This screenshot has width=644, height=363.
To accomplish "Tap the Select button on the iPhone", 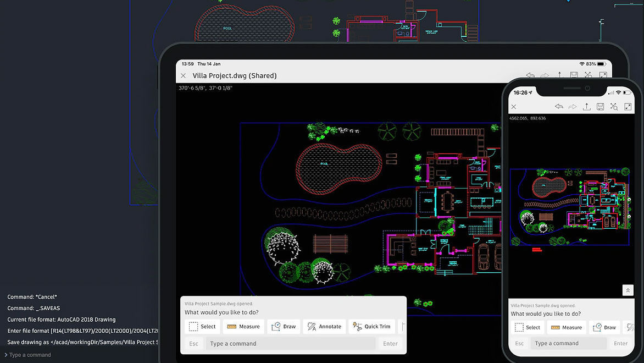I will pos(527,327).
